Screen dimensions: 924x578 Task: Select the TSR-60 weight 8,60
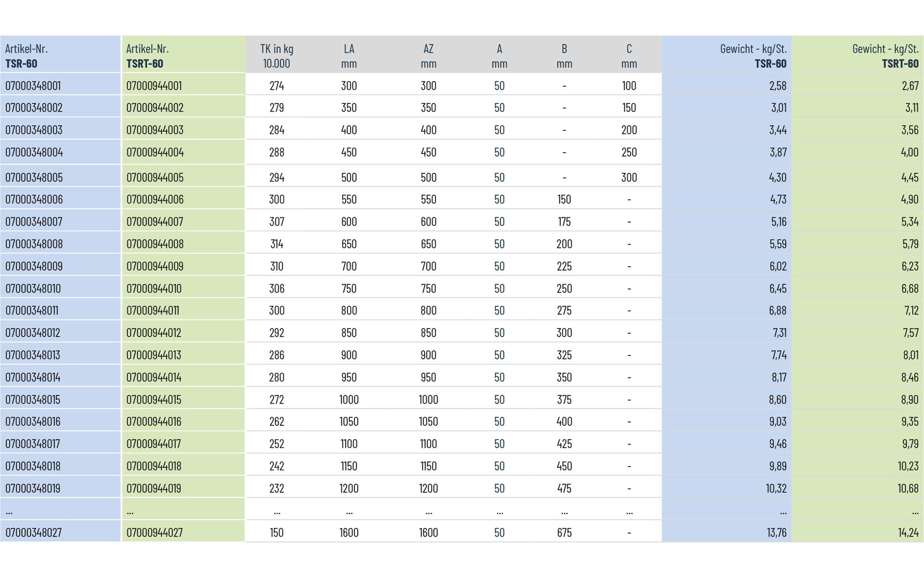pyautogui.click(x=778, y=400)
